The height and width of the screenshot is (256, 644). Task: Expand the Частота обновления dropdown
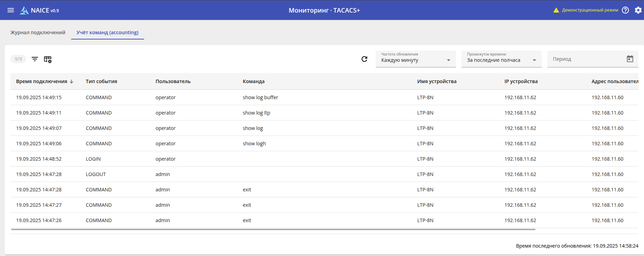(x=448, y=60)
